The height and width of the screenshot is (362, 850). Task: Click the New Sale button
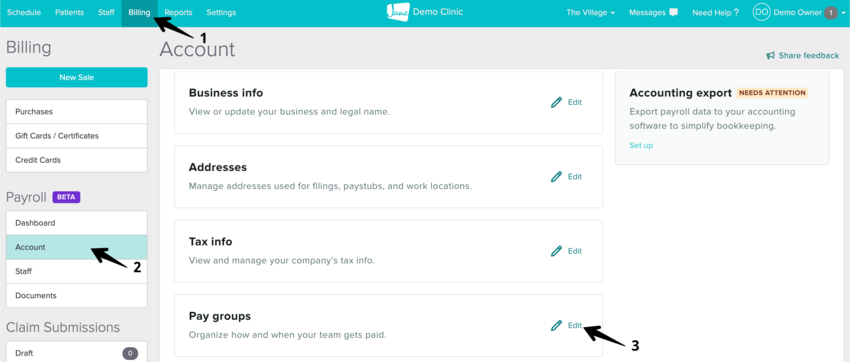click(76, 77)
